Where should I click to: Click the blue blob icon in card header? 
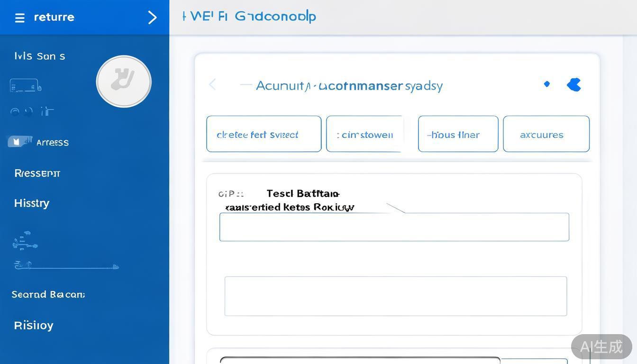point(574,85)
